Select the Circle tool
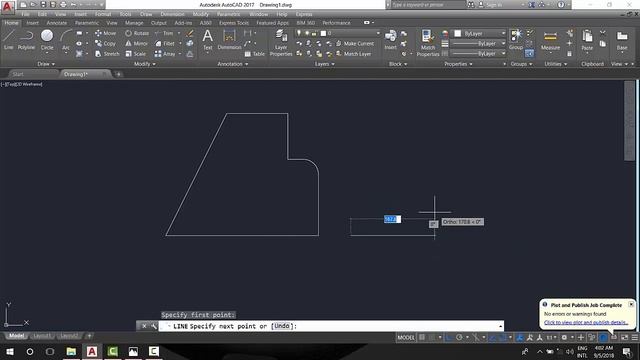Viewport: 640px width, 360px height. (47, 40)
